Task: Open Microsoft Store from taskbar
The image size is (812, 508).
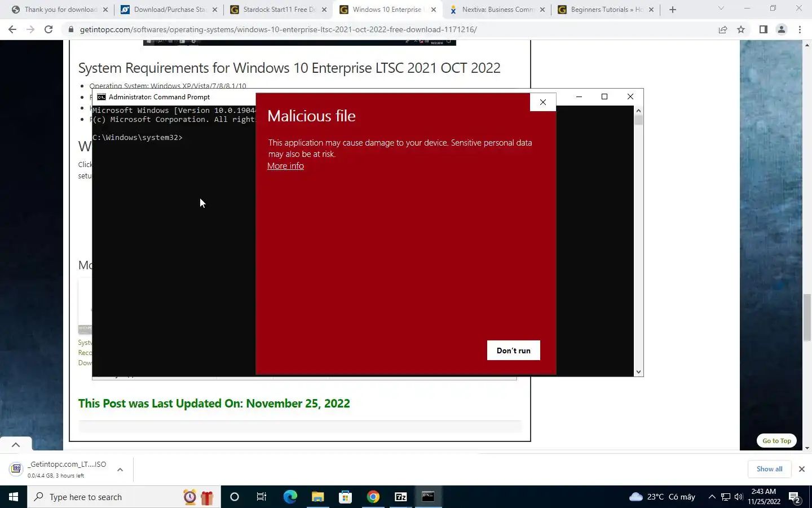Action: 345,497
